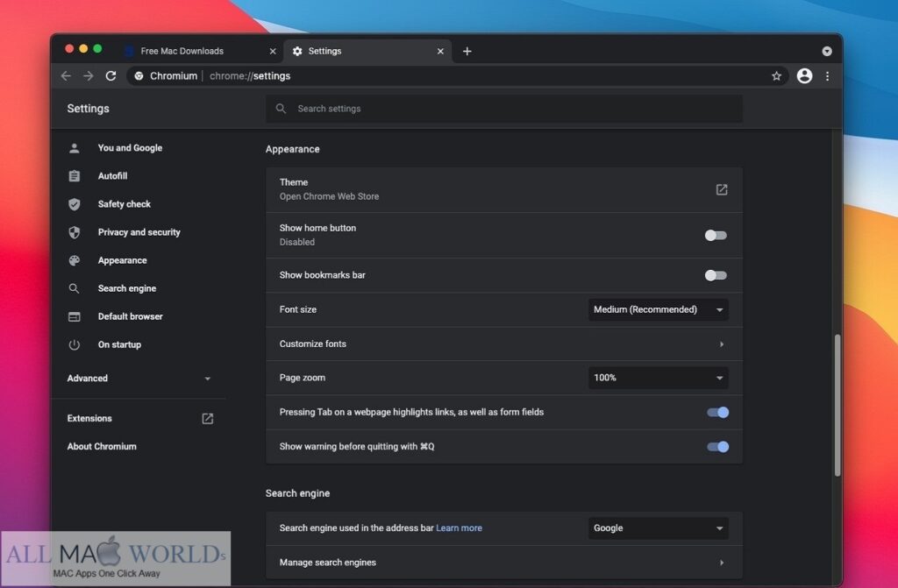Viewport: 898px width, 588px height.
Task: Open About Chromium
Action: [102, 446]
